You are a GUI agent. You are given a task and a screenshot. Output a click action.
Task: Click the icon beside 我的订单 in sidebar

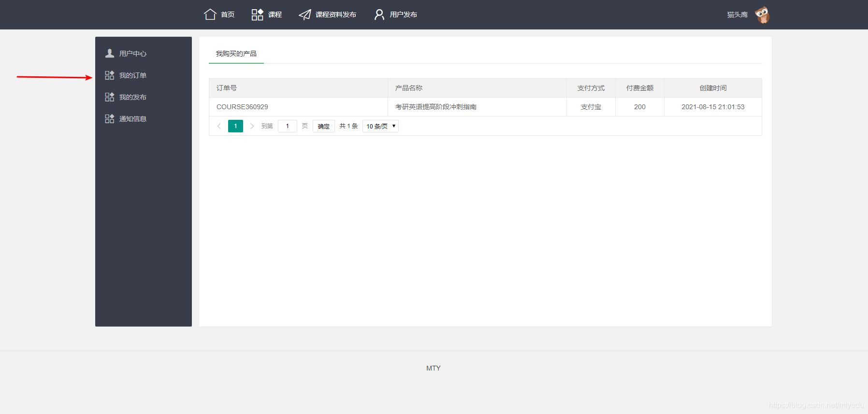(x=110, y=75)
